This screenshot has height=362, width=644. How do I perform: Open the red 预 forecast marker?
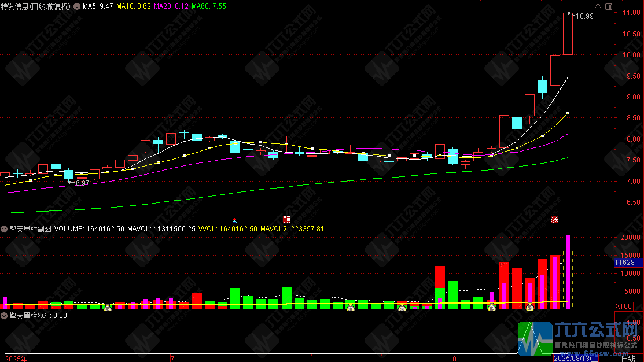(x=286, y=220)
